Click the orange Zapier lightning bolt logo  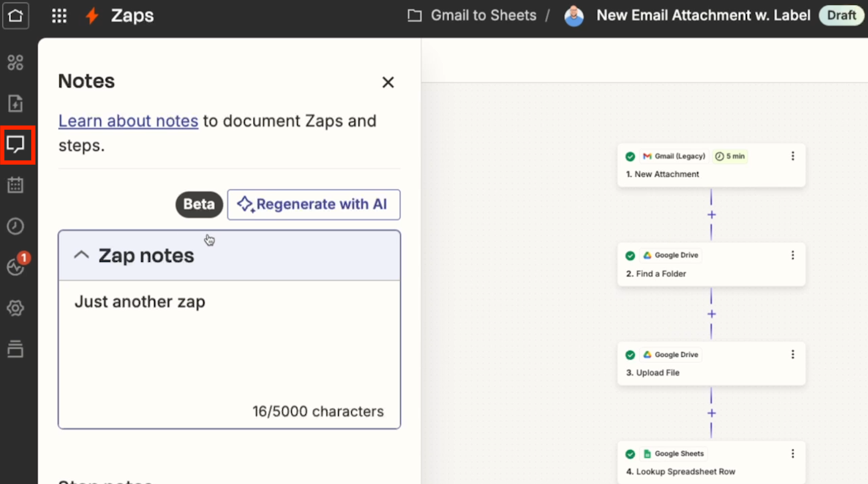click(x=92, y=15)
